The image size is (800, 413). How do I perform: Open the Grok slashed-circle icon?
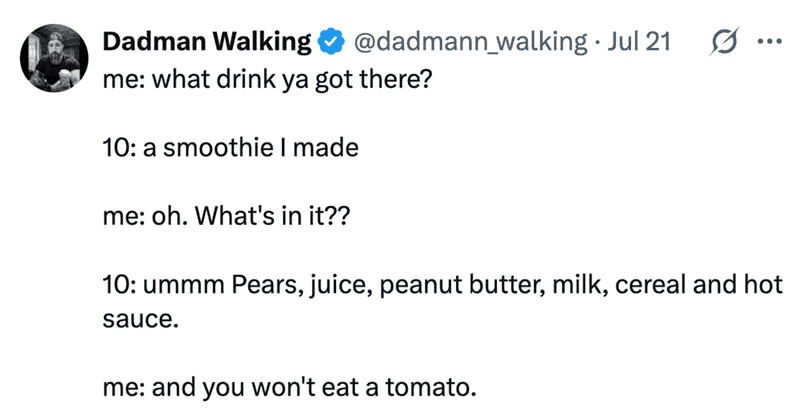(723, 42)
